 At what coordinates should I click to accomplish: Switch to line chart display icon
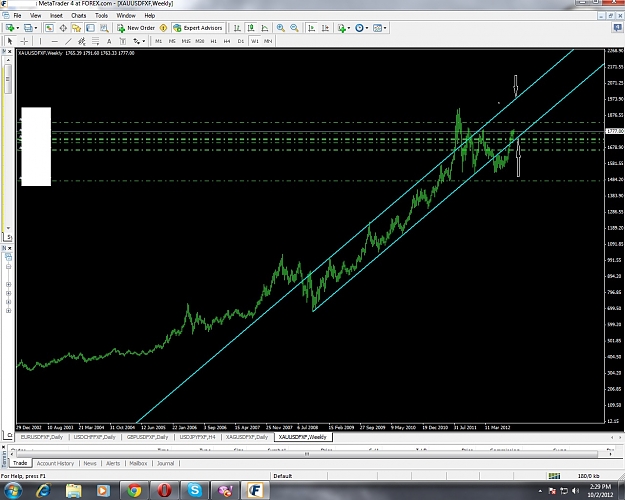pos(265,28)
